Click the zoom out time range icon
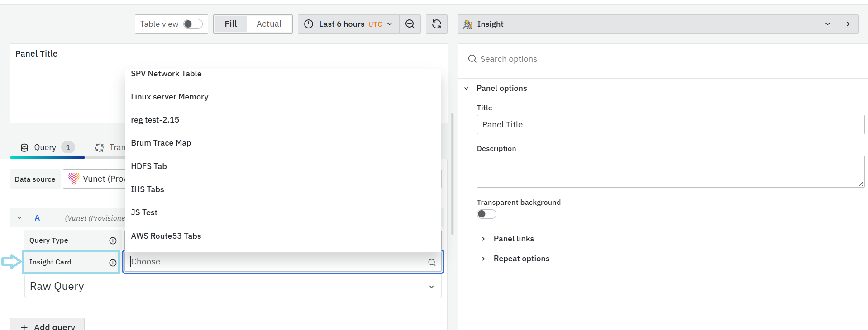Viewport: 868px width, 330px height. click(410, 24)
